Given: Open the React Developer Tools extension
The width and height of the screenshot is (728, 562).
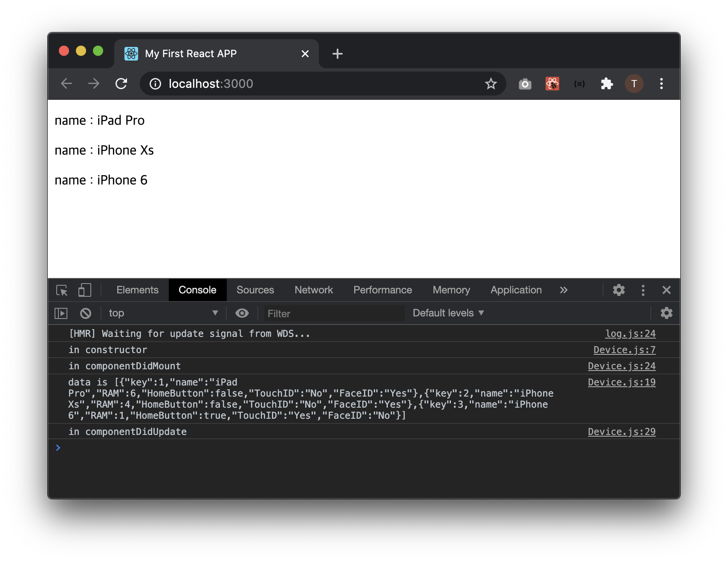Looking at the screenshot, I should pos(552,84).
